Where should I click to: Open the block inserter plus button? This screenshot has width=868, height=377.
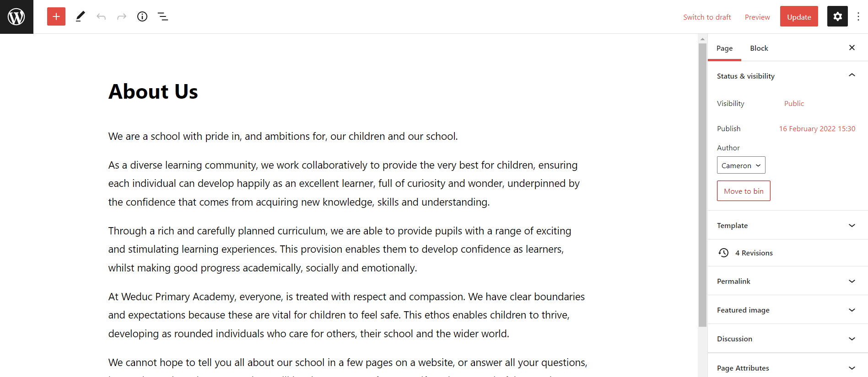[56, 17]
